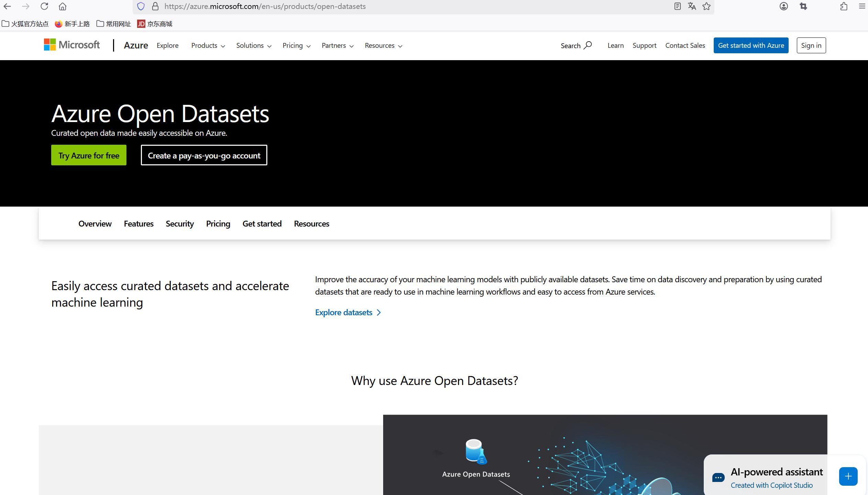Viewport: 868px width, 495px height.
Task: Open the extensions puzzle icon
Action: click(844, 6)
